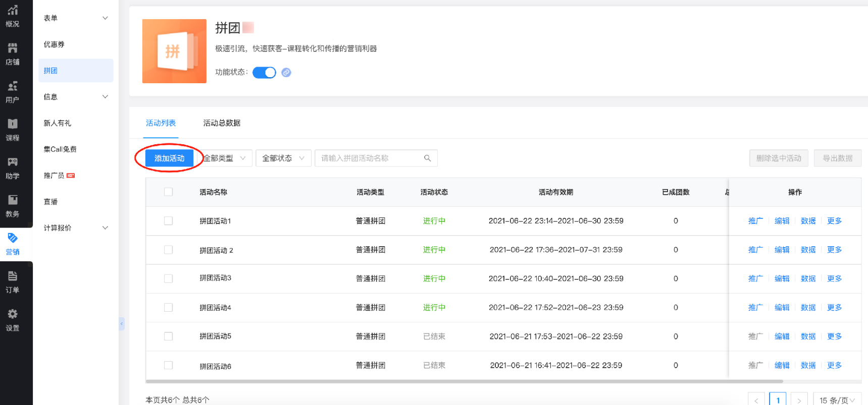
Task: Expand the 信息 menu group
Action: point(76,97)
